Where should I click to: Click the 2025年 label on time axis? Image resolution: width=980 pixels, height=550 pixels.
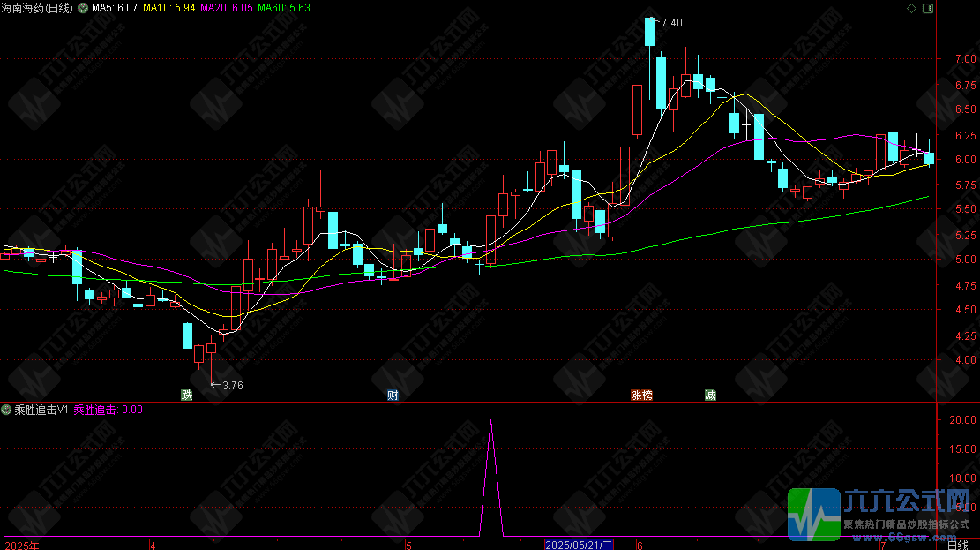[22, 546]
